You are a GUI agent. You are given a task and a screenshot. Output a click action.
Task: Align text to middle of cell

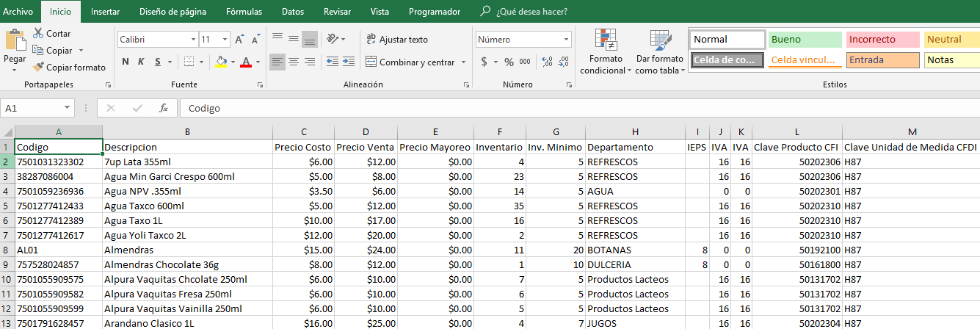294,39
